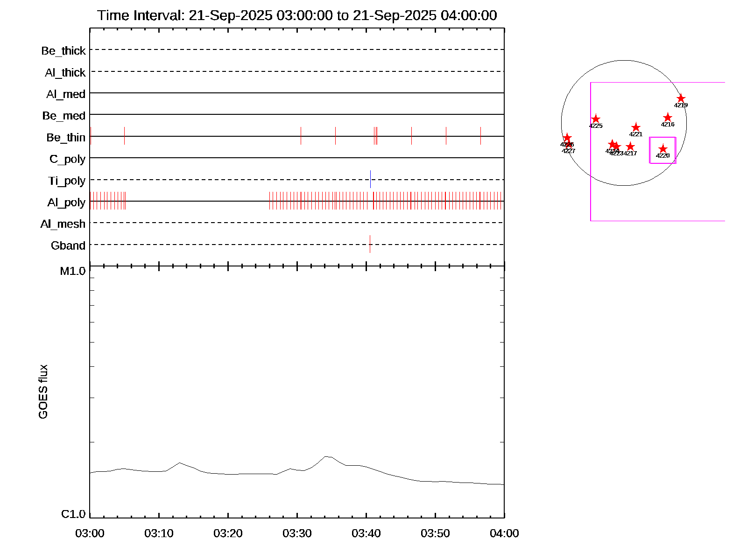Click the 4217 active region star

click(630, 147)
